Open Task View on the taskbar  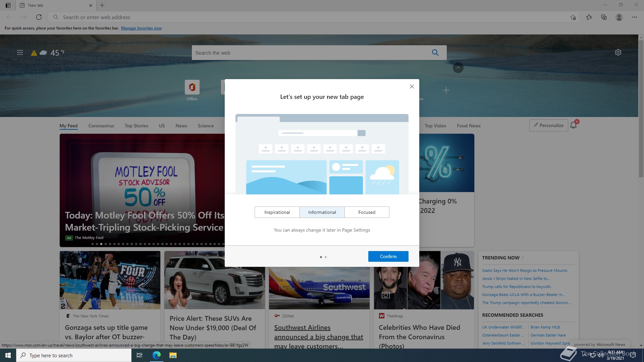click(x=140, y=355)
